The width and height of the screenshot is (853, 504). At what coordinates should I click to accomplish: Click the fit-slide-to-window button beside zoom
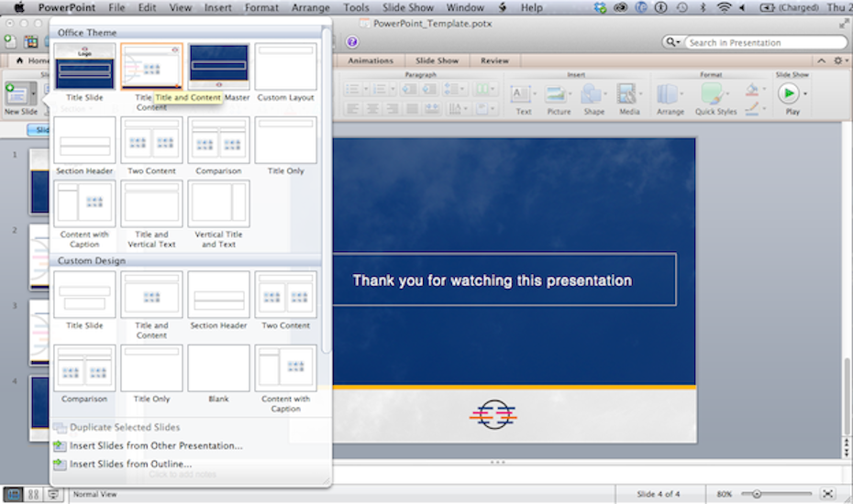point(827,494)
